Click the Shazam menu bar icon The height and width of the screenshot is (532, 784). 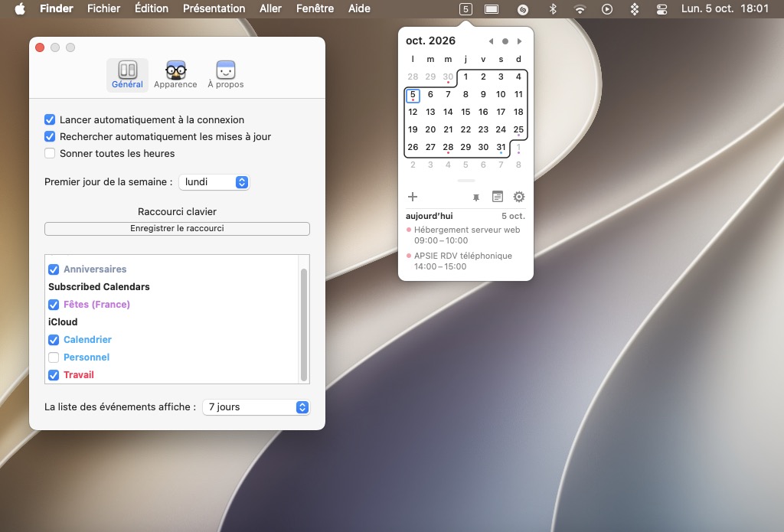(x=523, y=9)
